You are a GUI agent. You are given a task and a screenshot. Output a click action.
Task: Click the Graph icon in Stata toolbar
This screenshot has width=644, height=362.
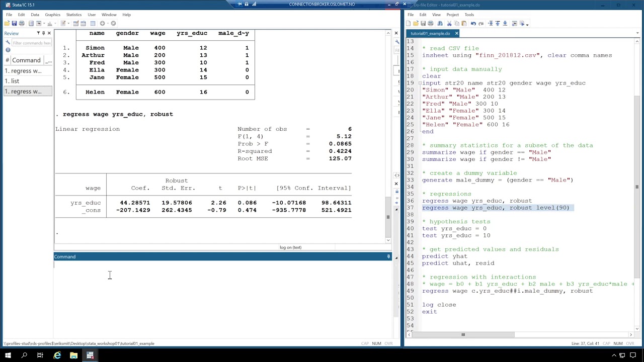point(50,23)
